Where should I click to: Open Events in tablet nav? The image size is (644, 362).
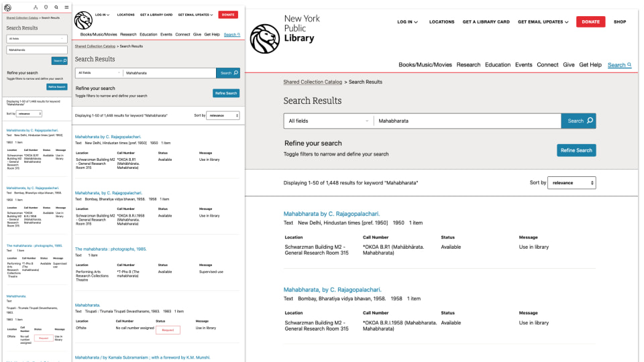pos(166,34)
